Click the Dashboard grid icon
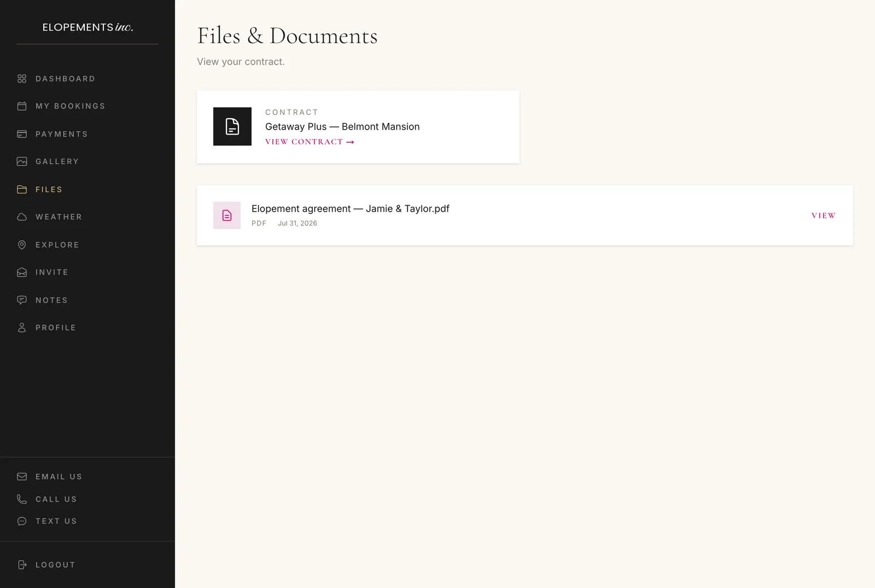Image resolution: width=875 pixels, height=588 pixels. coord(22,79)
